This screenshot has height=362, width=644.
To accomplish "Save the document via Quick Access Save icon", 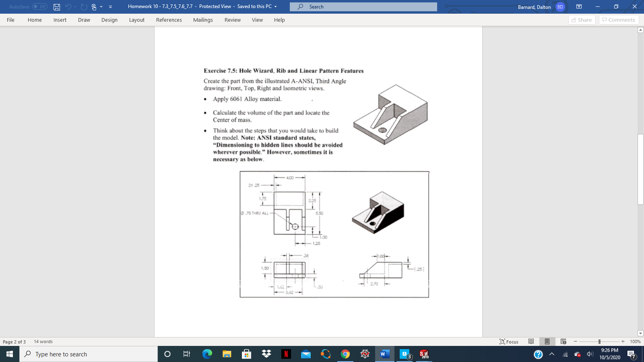I will click(x=56, y=6).
